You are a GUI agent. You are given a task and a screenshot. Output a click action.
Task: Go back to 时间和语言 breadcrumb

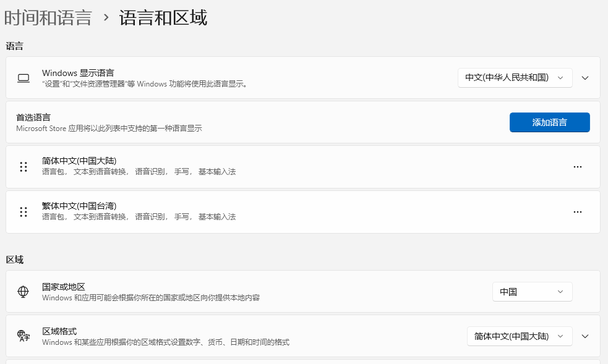pos(48,18)
